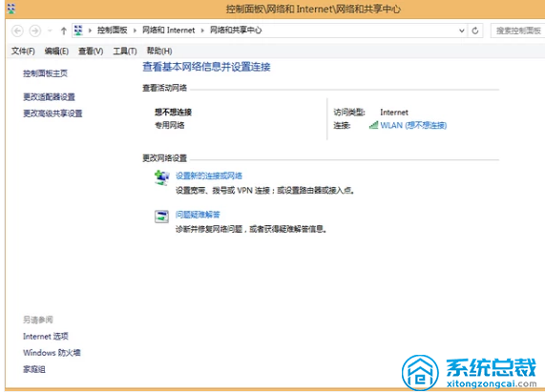Expand chevron after 控制面板 breadcrumb
The width and height of the screenshot is (545, 392).
click(x=135, y=31)
